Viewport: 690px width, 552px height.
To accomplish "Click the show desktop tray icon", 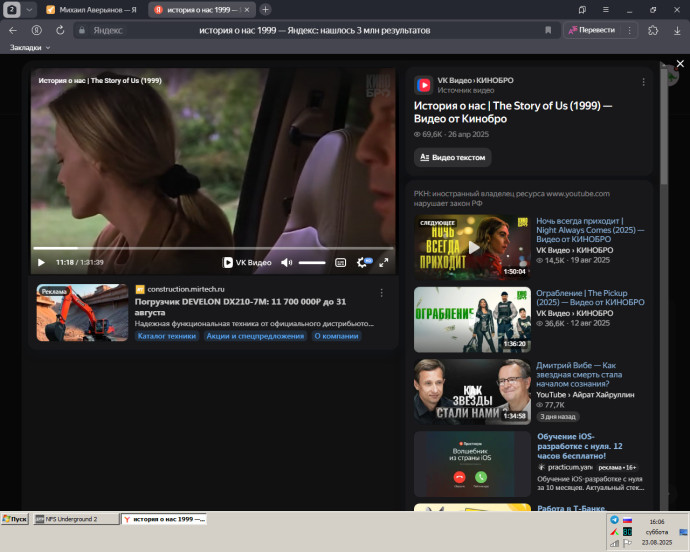I will tap(683, 532).
